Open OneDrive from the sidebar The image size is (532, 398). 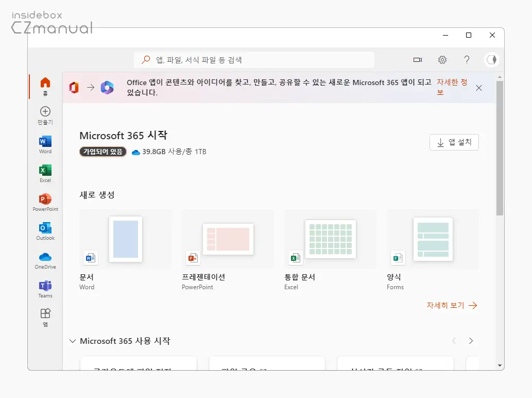pyautogui.click(x=45, y=260)
